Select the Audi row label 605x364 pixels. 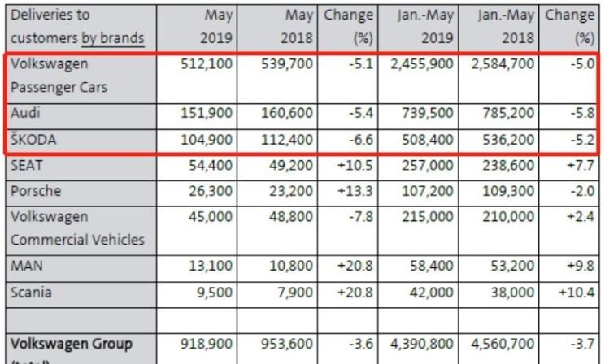(26, 112)
